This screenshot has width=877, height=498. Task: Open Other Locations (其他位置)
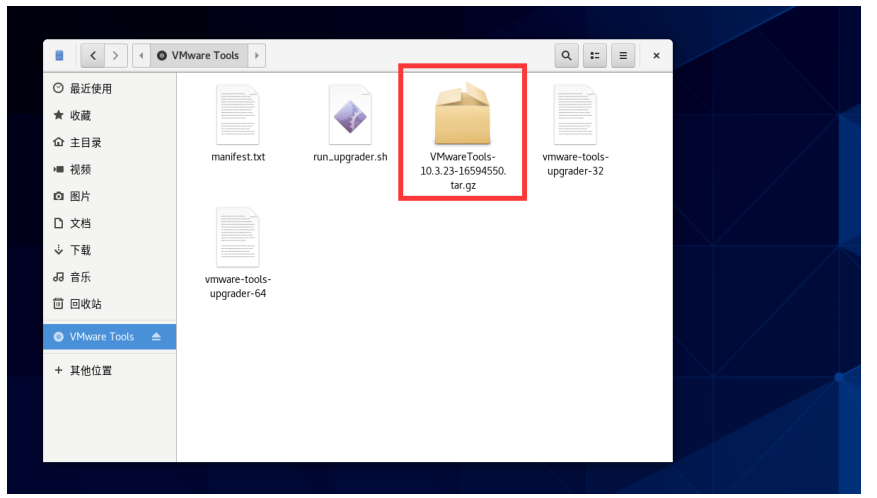coord(110,370)
